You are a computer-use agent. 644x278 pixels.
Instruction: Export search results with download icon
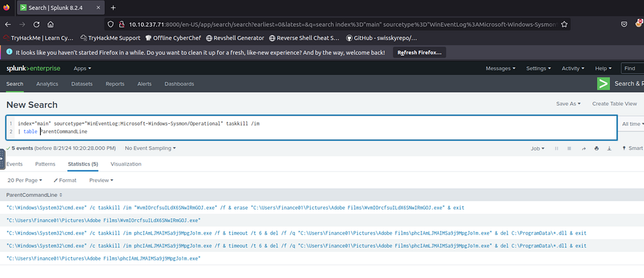609,148
